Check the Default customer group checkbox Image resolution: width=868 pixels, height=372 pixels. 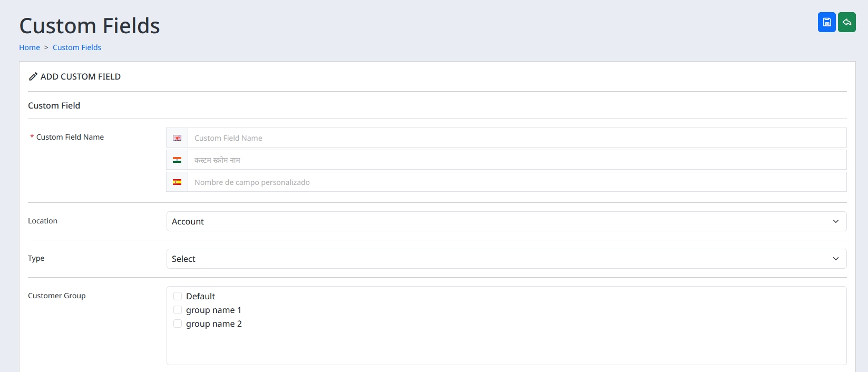pos(178,296)
